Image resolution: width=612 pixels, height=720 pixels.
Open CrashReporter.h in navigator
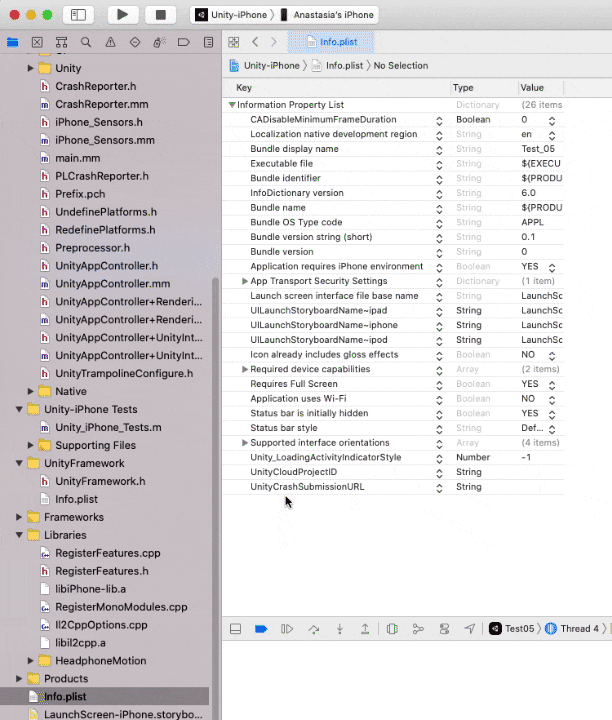point(95,86)
